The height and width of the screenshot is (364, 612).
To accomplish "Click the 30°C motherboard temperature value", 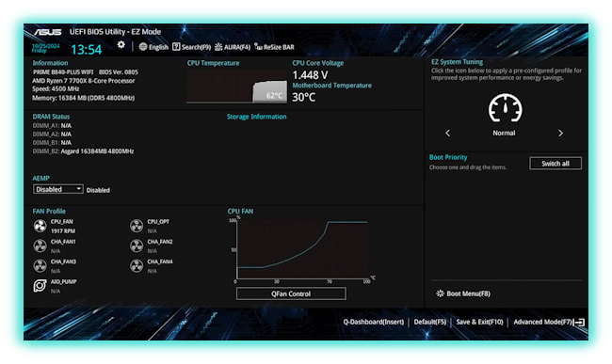I will [x=304, y=97].
